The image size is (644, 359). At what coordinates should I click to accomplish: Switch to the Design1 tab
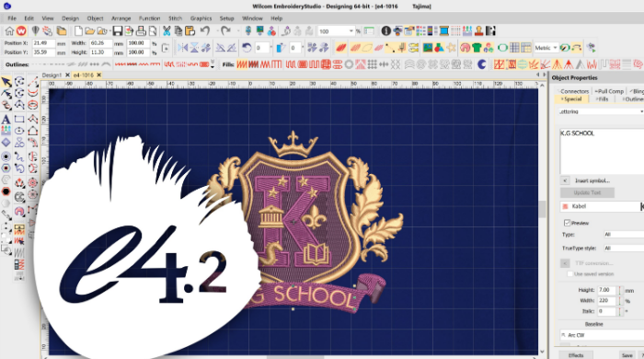[52, 75]
